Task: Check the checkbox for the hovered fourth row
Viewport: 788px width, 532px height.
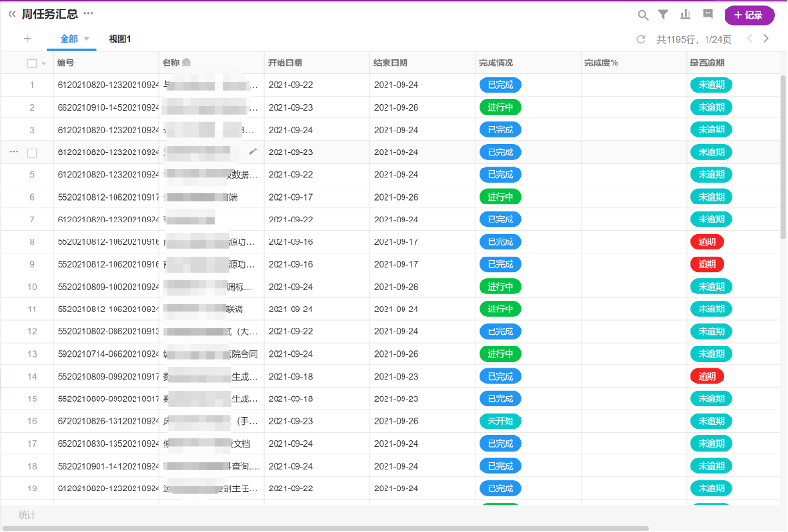Action: (x=32, y=152)
